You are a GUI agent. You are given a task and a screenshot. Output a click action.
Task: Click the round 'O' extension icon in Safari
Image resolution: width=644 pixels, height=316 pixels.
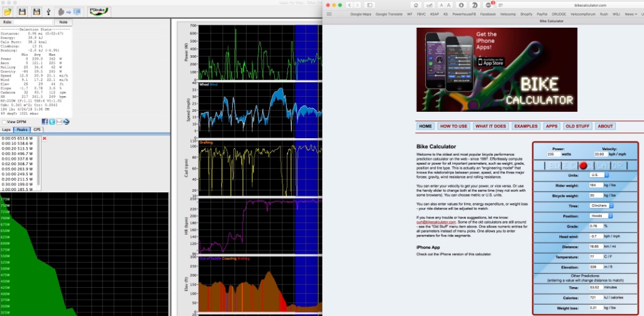coord(462,5)
